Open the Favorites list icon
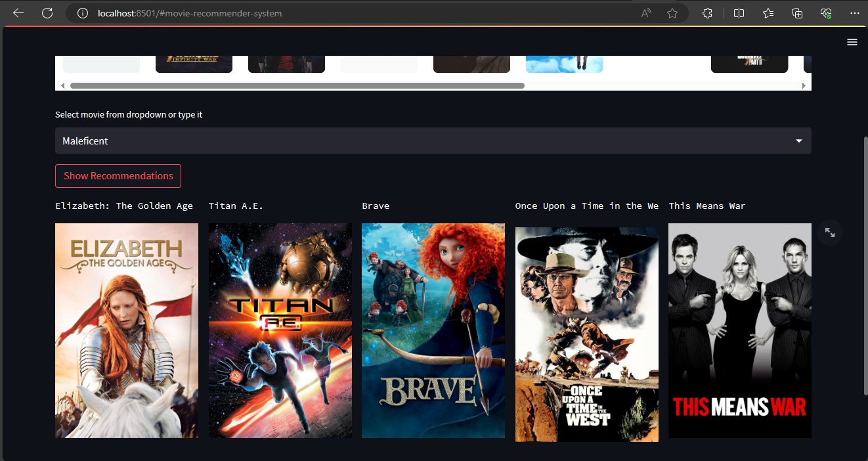This screenshot has height=461, width=868. [768, 13]
